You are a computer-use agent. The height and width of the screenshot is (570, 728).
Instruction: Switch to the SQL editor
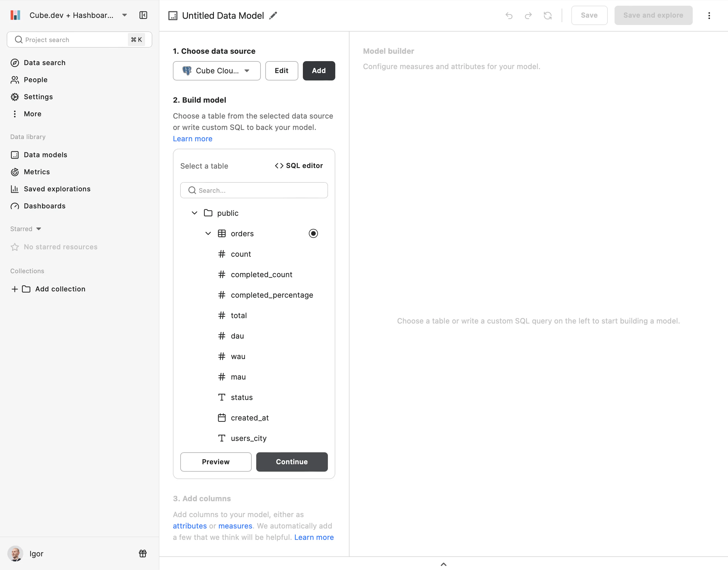[299, 166]
